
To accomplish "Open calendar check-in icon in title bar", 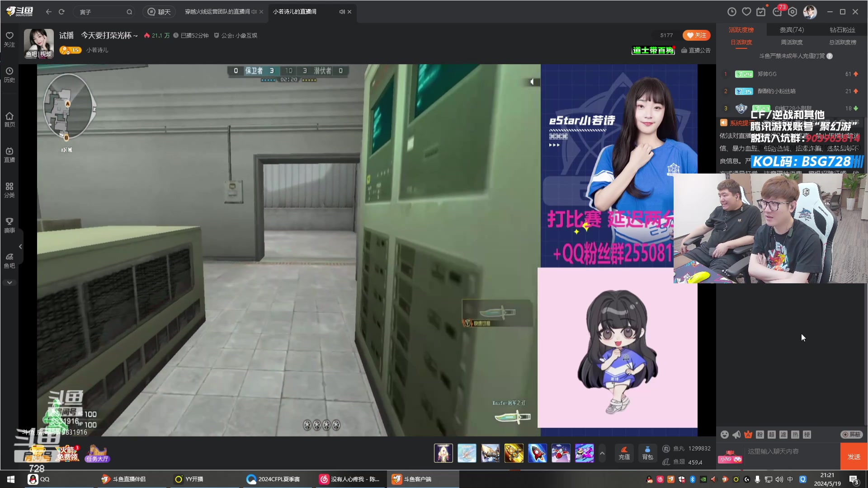I will click(761, 12).
